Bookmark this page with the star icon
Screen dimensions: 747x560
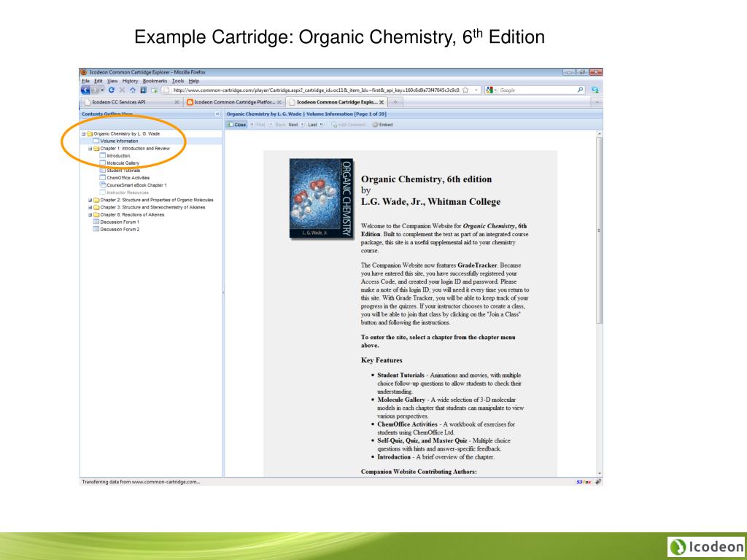465,90
